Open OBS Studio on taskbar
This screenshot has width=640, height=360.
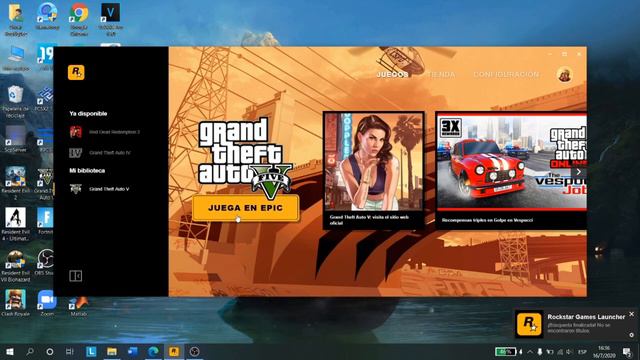coord(195,351)
